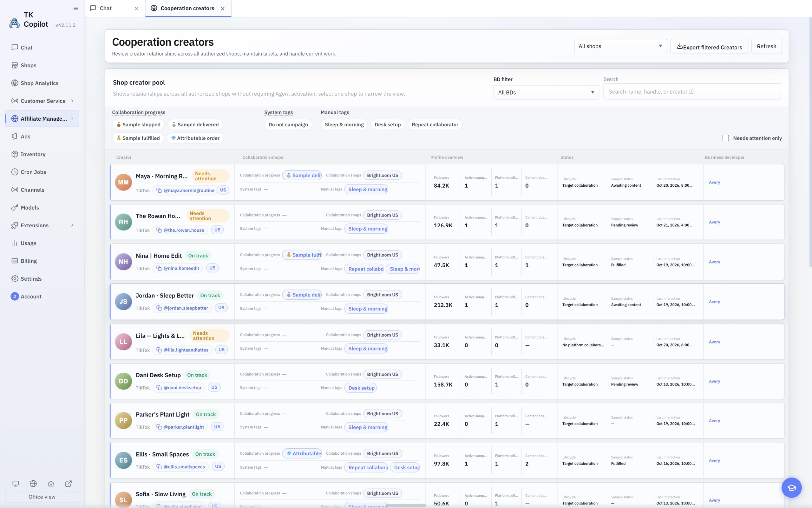This screenshot has width=812, height=508.
Task: Click the home icon at the sidebar bottom
Action: [x=51, y=484]
